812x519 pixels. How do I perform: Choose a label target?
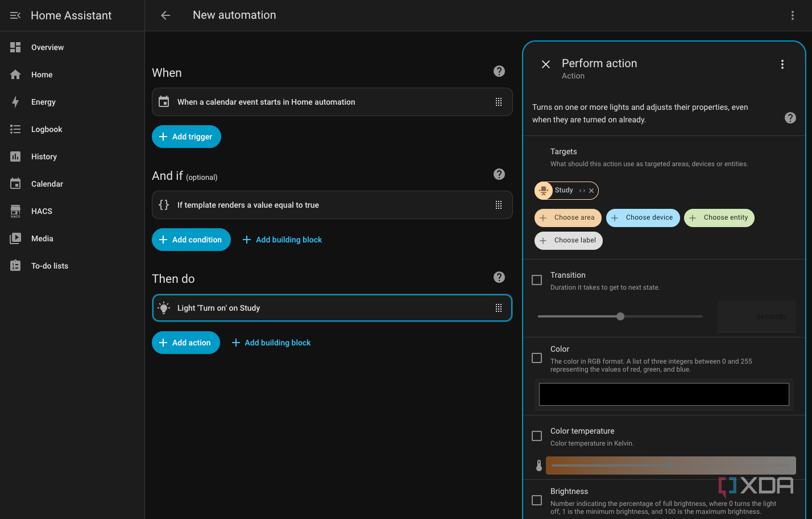(x=569, y=241)
